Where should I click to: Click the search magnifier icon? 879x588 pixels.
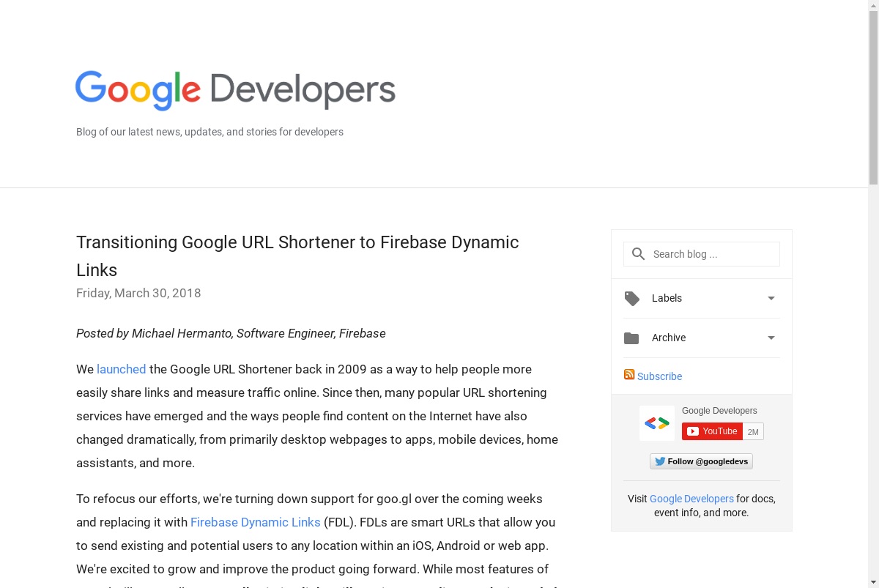pos(638,254)
